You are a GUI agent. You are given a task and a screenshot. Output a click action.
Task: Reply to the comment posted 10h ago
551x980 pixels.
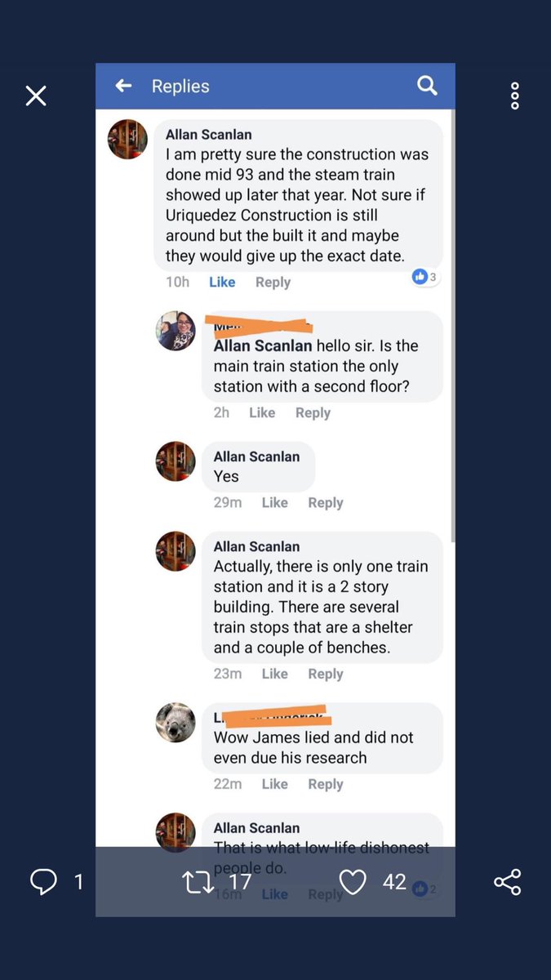(273, 282)
